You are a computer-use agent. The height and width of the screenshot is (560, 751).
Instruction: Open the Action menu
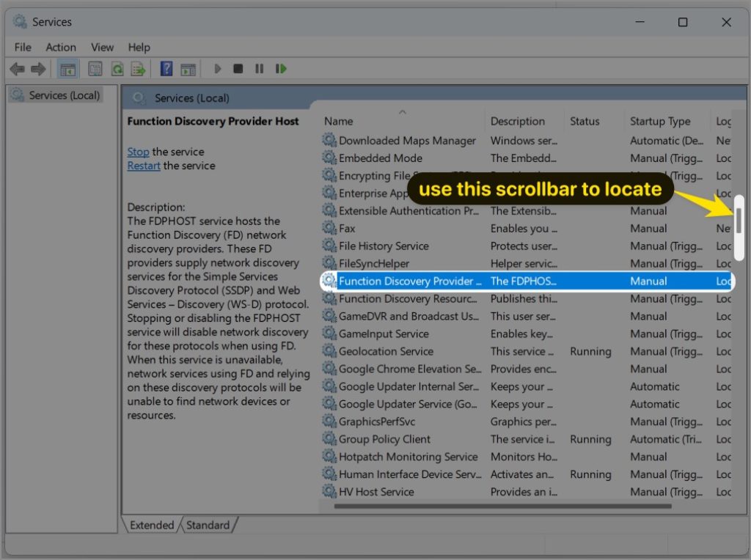pyautogui.click(x=61, y=48)
